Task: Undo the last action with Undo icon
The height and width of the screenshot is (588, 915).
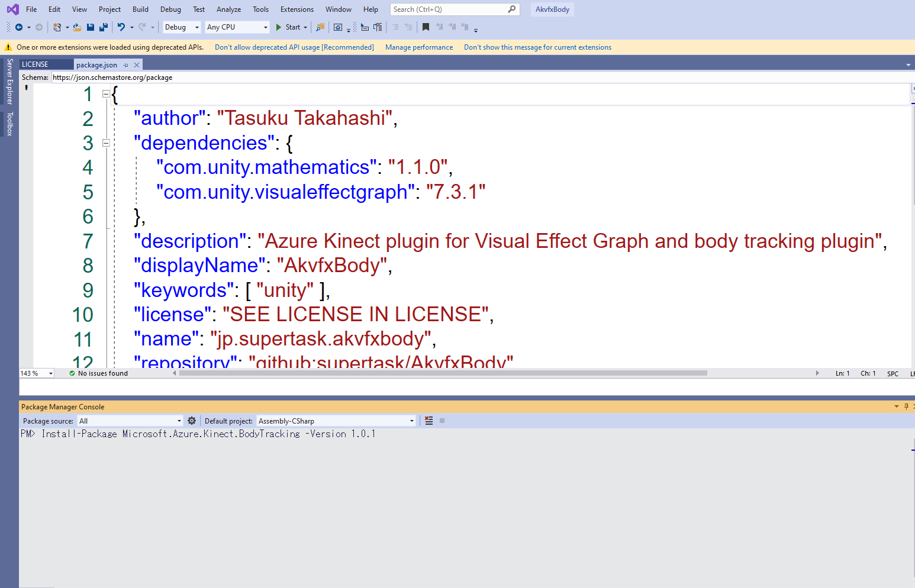Action: [121, 27]
